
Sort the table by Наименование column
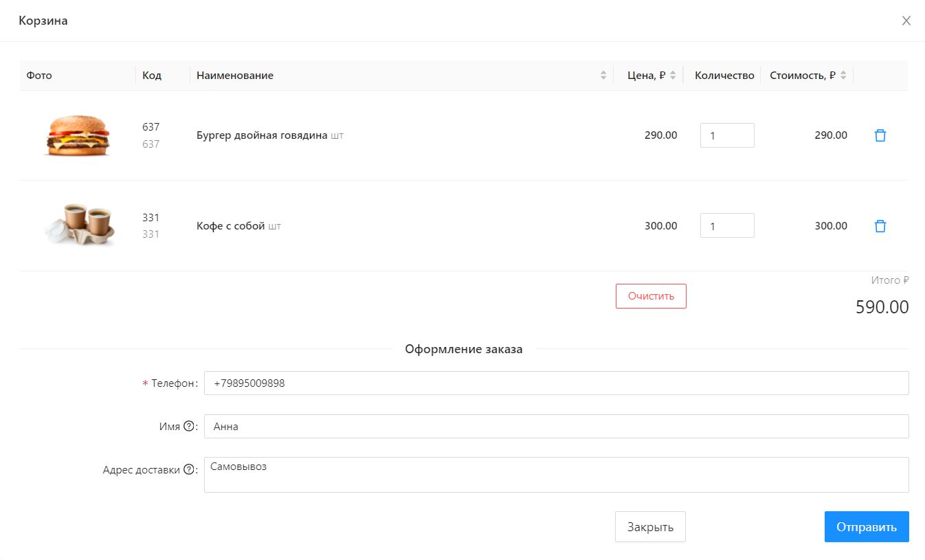[603, 76]
